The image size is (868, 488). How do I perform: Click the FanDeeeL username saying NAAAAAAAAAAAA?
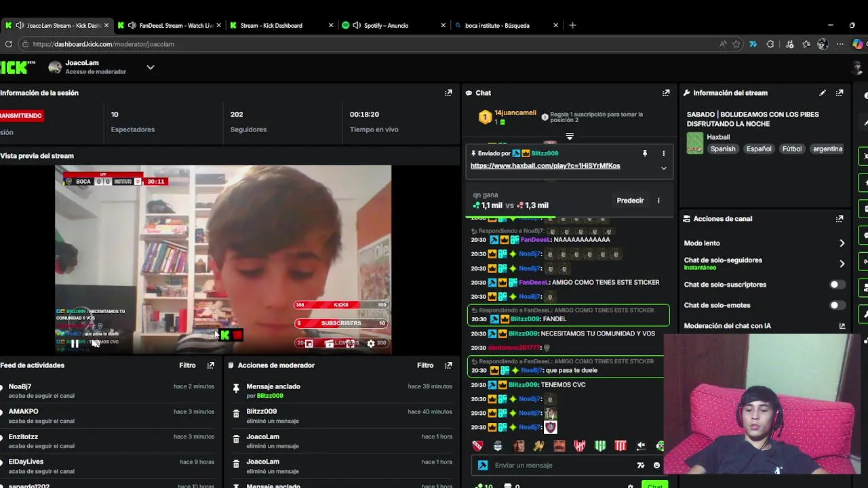(535, 240)
